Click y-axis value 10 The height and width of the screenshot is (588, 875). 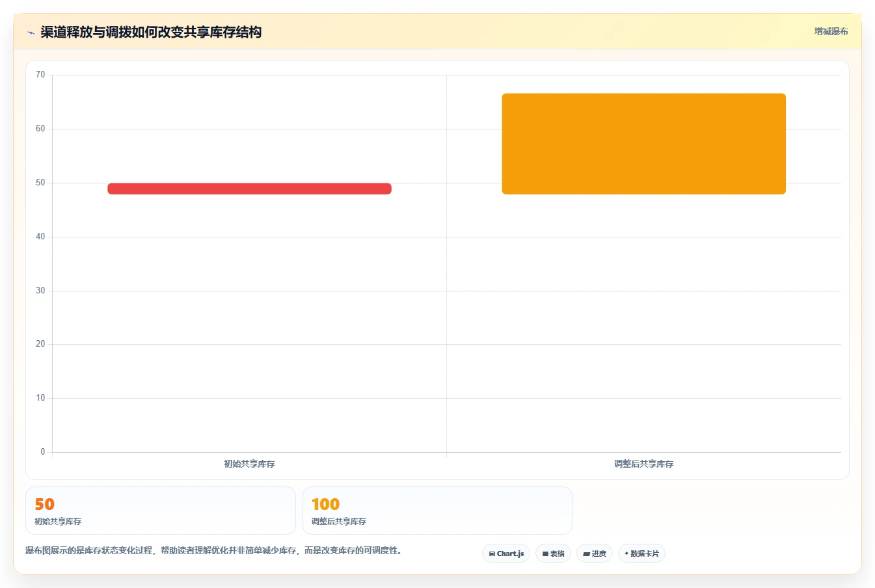40,398
